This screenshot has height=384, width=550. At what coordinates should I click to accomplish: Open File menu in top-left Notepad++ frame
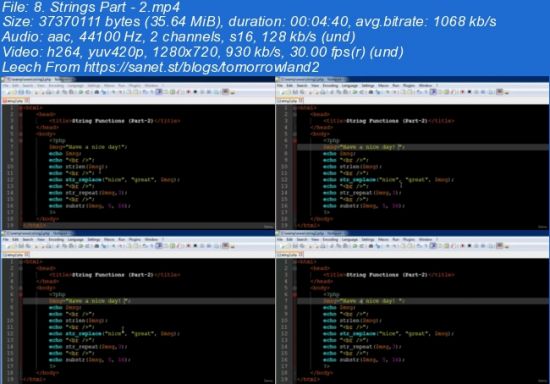[x=6, y=86]
